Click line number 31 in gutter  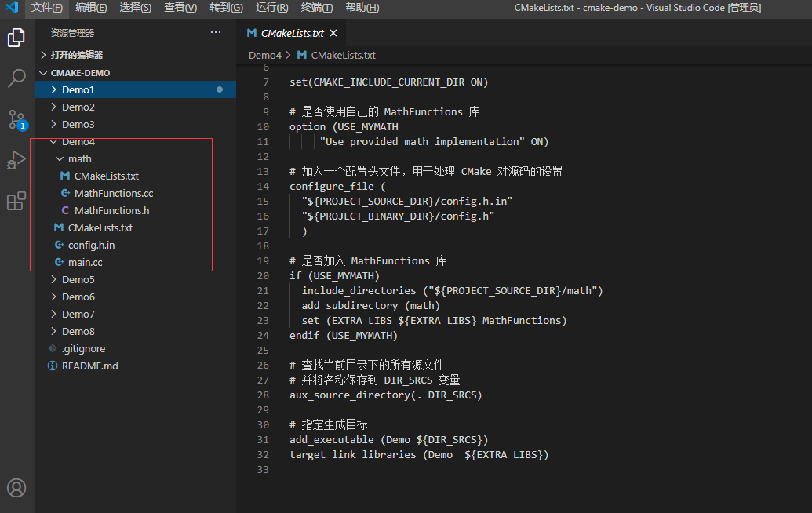tap(263, 439)
